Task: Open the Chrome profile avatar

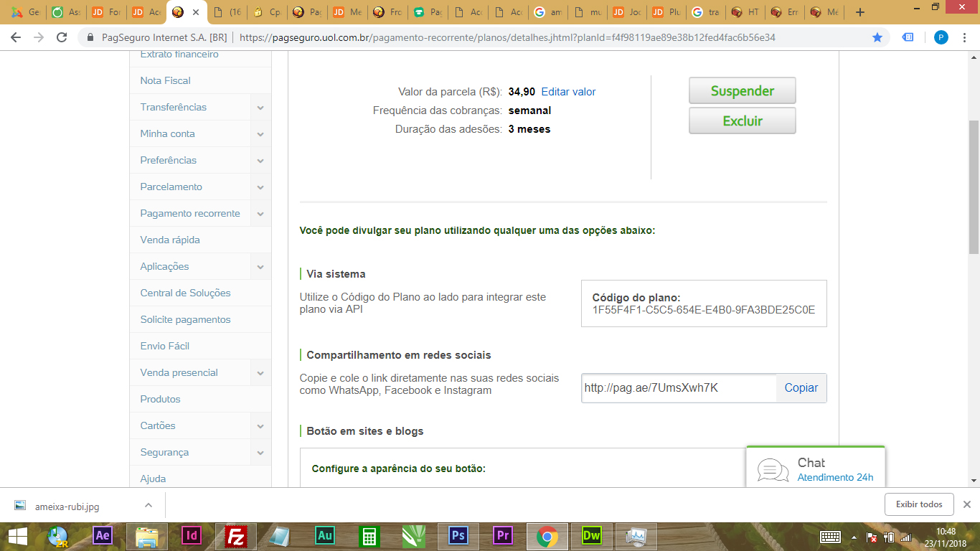Action: [941, 37]
